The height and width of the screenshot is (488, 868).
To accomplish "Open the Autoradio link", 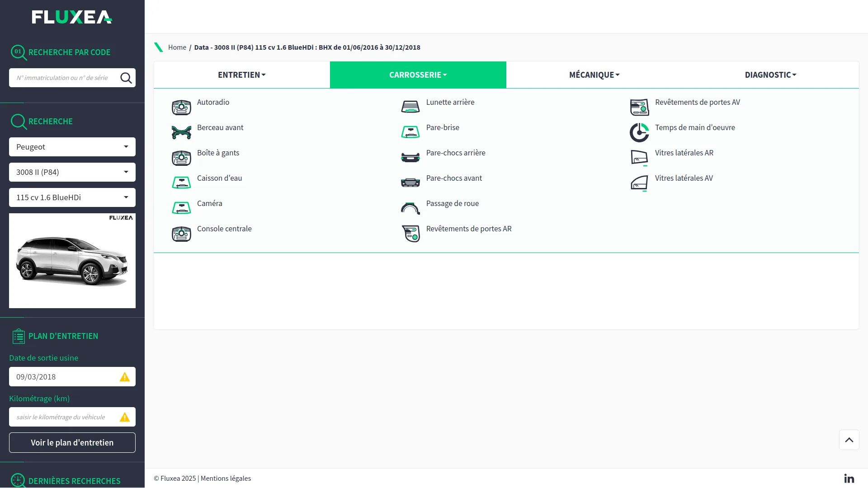I will click(213, 102).
